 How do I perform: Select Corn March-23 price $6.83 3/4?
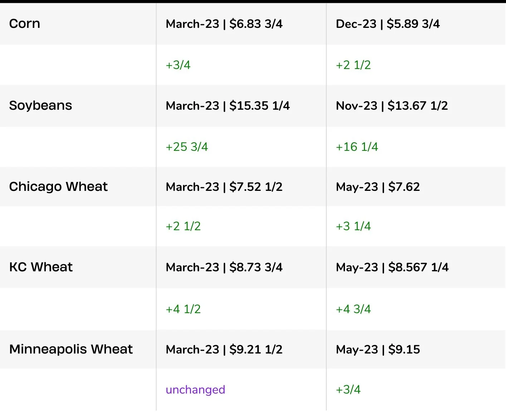(x=224, y=24)
